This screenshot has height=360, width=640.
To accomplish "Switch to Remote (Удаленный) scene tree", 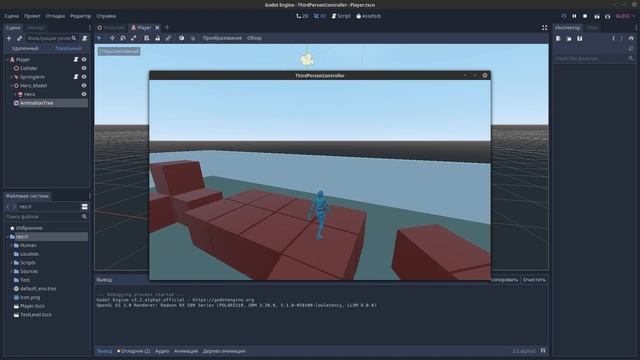I will (25, 48).
